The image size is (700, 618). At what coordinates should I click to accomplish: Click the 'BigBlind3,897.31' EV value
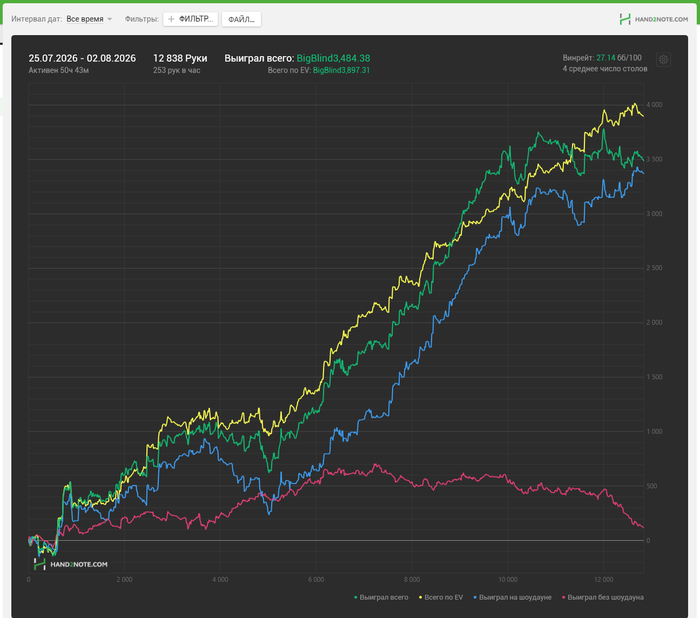pyautogui.click(x=341, y=70)
